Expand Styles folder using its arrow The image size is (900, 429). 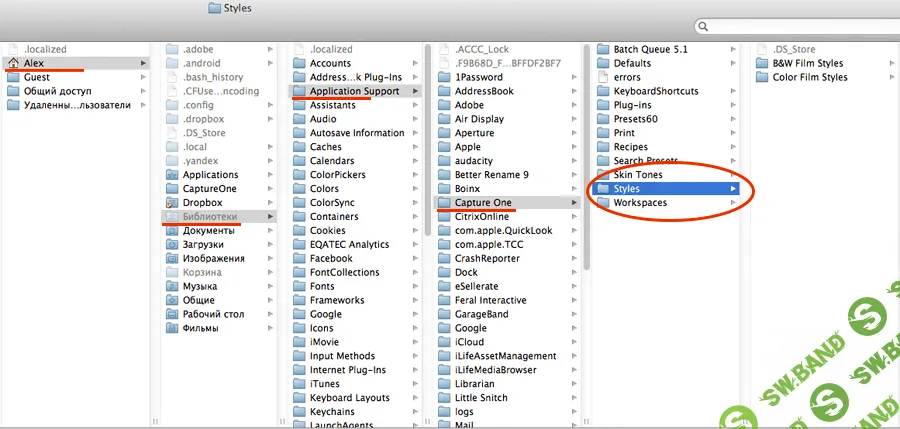click(x=733, y=189)
